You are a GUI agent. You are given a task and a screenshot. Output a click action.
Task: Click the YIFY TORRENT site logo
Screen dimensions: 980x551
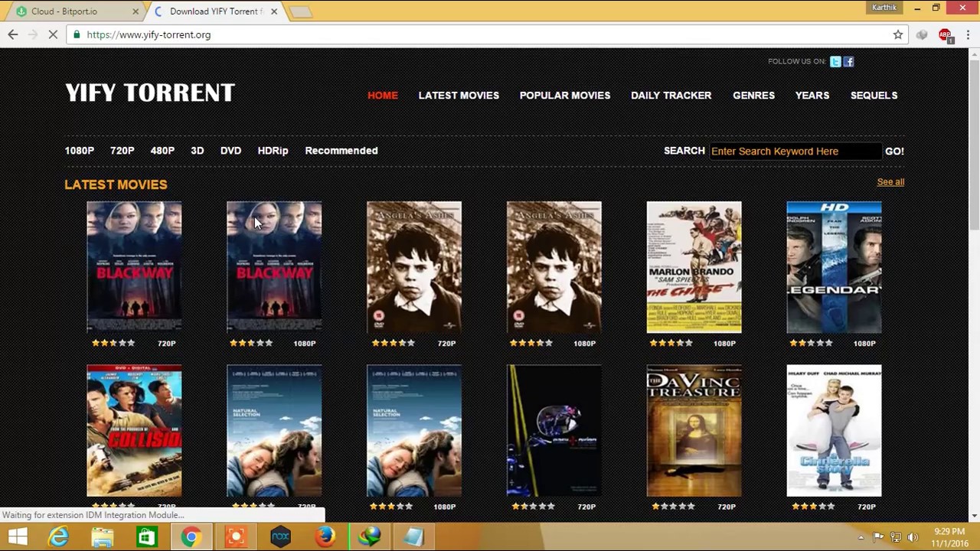pyautogui.click(x=149, y=93)
